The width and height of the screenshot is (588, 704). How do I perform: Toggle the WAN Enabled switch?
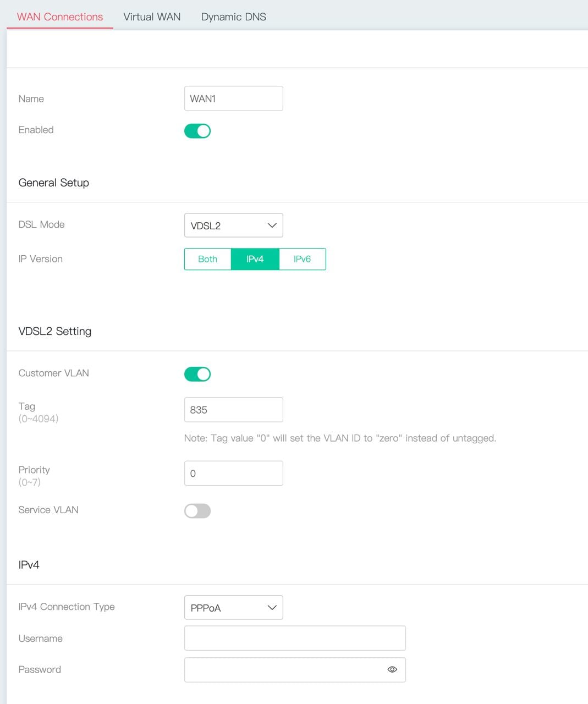point(197,131)
